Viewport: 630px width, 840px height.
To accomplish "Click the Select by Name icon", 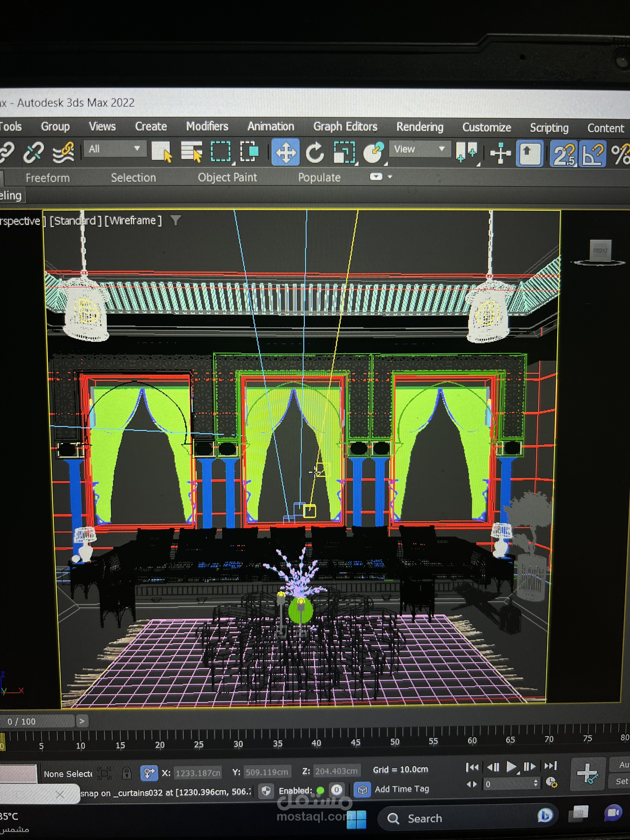I will (191, 152).
